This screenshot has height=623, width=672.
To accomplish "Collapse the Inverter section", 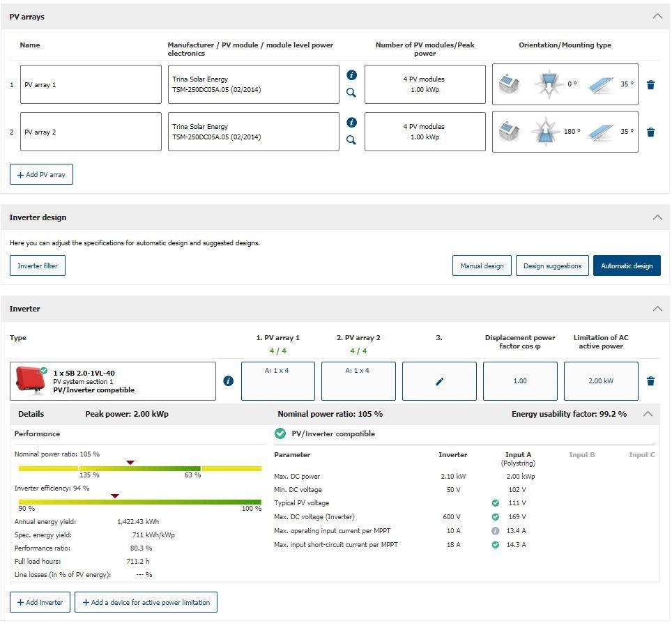I will [657, 309].
